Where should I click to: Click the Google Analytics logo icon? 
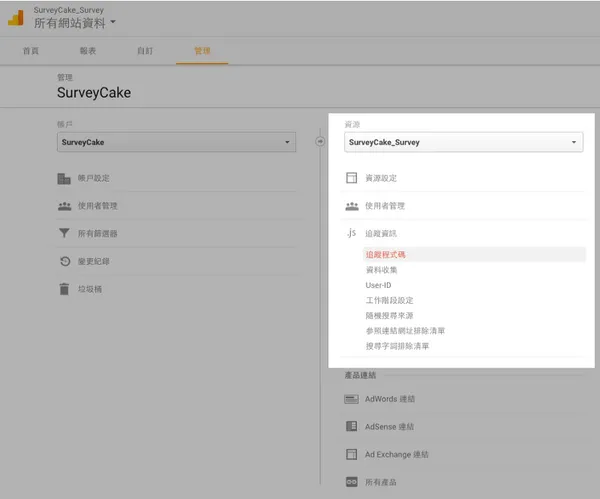(16, 18)
